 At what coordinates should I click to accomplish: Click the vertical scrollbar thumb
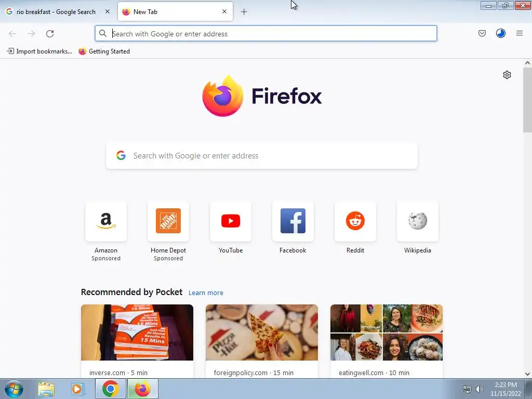tap(527, 100)
